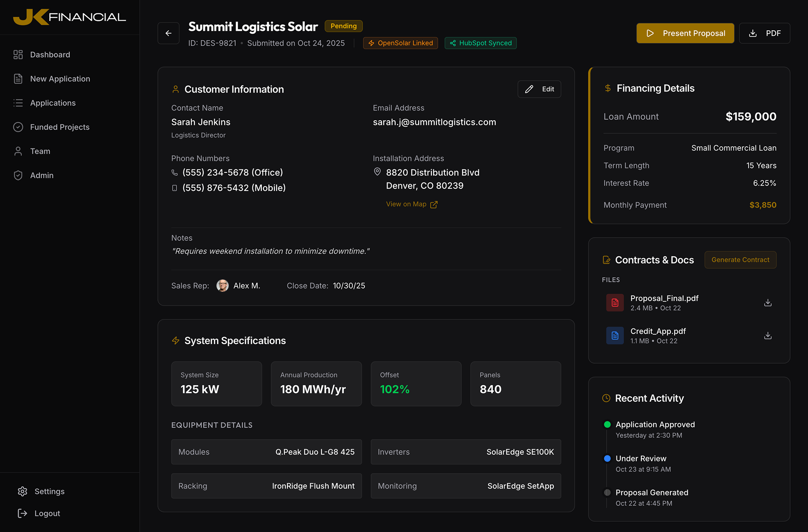Click Alex M. sales rep avatar
The image size is (808, 532).
[x=222, y=286]
